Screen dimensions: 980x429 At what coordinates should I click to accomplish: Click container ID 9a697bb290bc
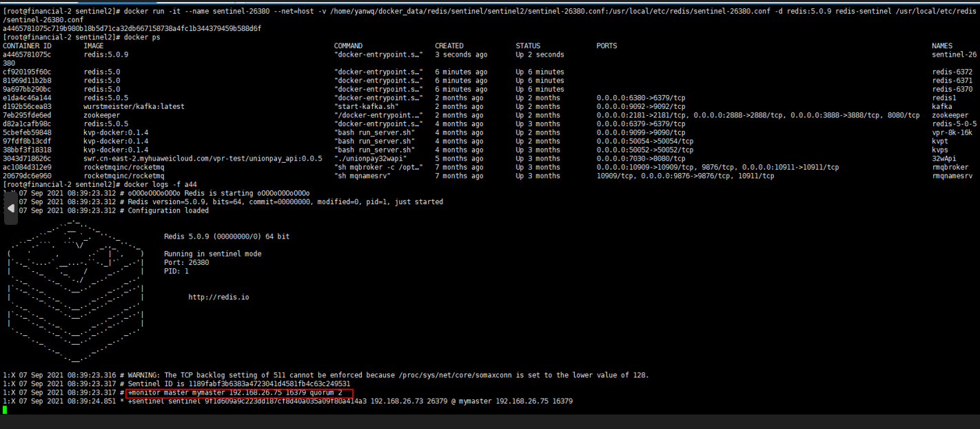click(27, 89)
